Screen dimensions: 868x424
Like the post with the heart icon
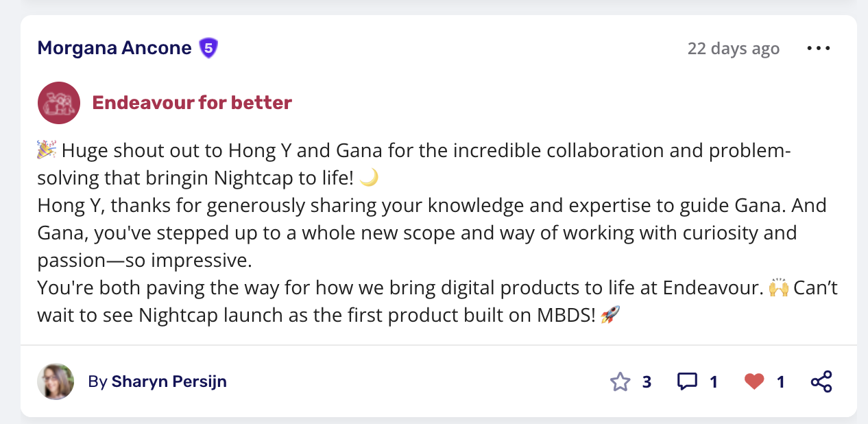pos(754,381)
